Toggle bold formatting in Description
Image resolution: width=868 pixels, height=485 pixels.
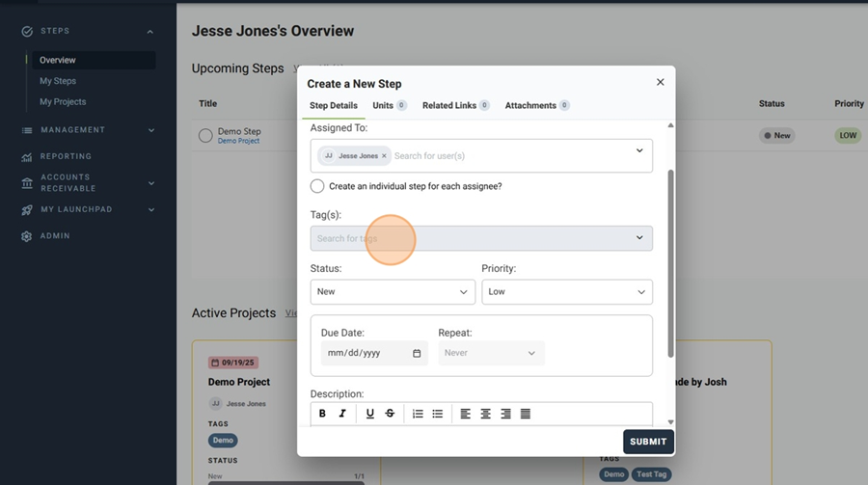point(322,414)
